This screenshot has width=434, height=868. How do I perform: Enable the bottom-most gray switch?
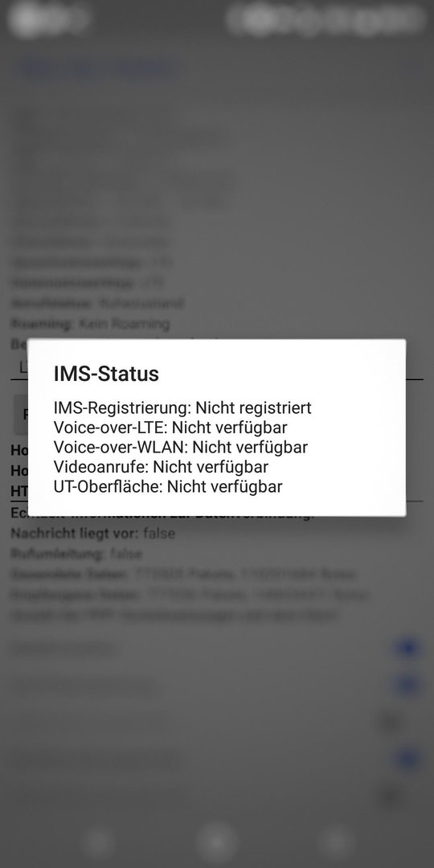pos(392,796)
